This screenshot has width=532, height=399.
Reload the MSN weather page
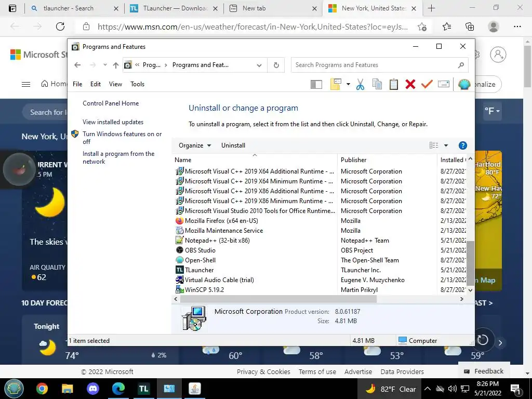coord(60,26)
